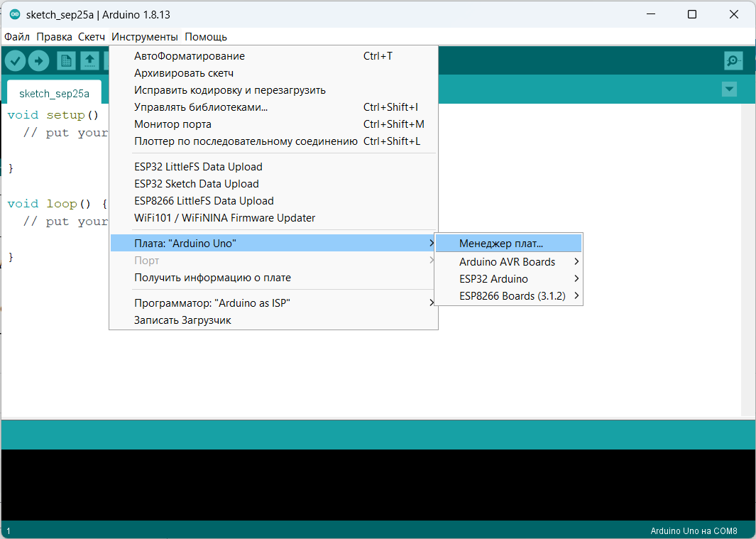Select ESP32 LittleFS Data Upload
Screen dimensions: 756x539
point(273,167)
